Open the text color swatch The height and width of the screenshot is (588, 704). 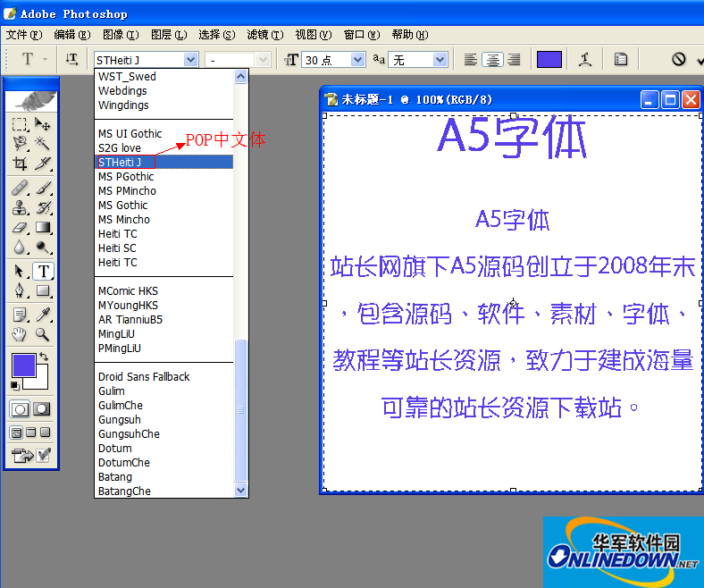point(549,59)
